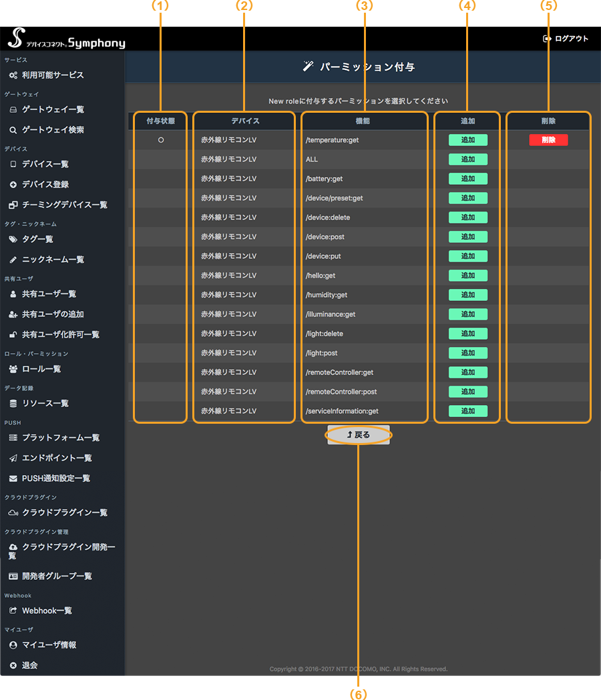The width and height of the screenshot is (601, 700).
Task: Add the /remoteController:post permission
Action: (468, 392)
